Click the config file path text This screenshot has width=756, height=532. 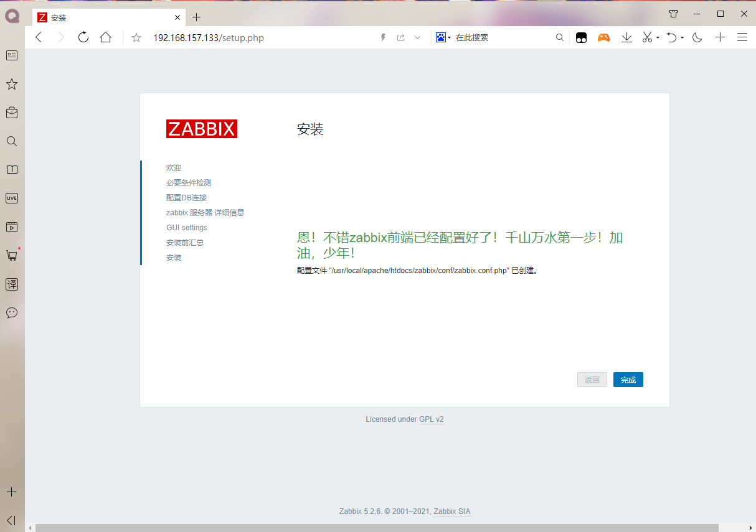(x=417, y=271)
